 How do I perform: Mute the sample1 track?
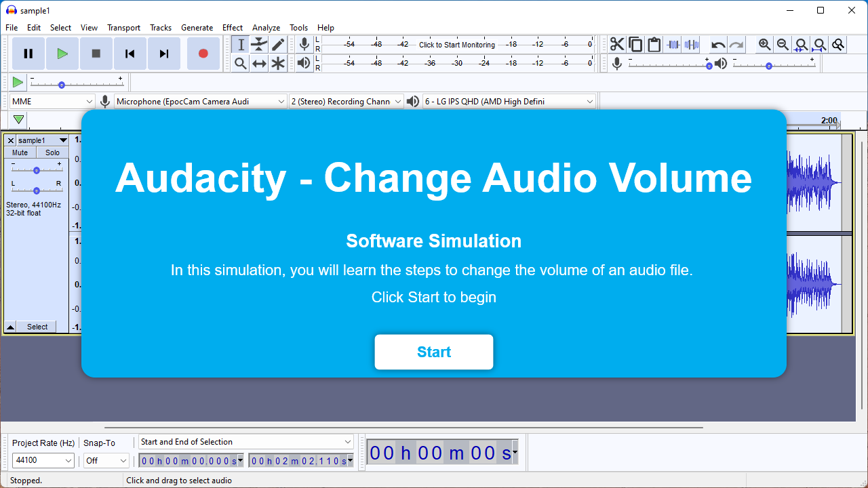[20, 152]
